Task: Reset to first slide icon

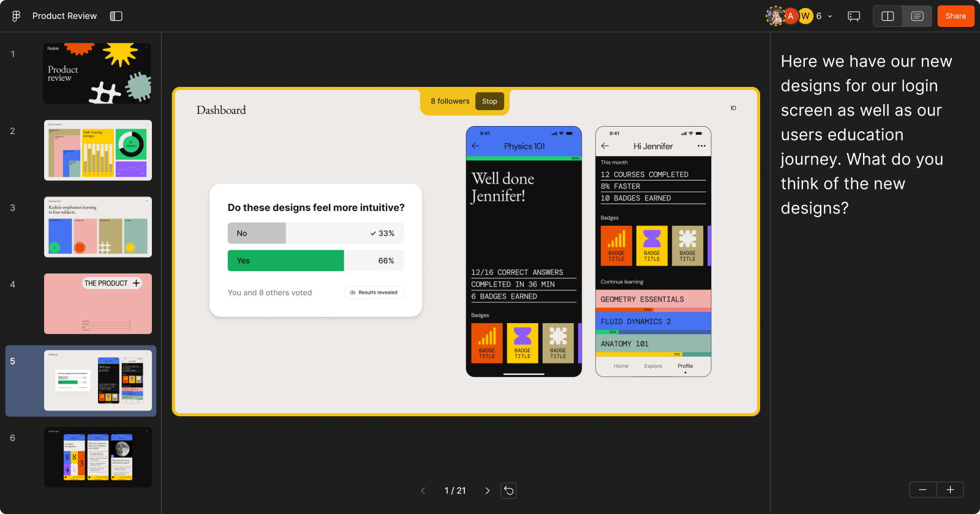Action: pos(509,491)
